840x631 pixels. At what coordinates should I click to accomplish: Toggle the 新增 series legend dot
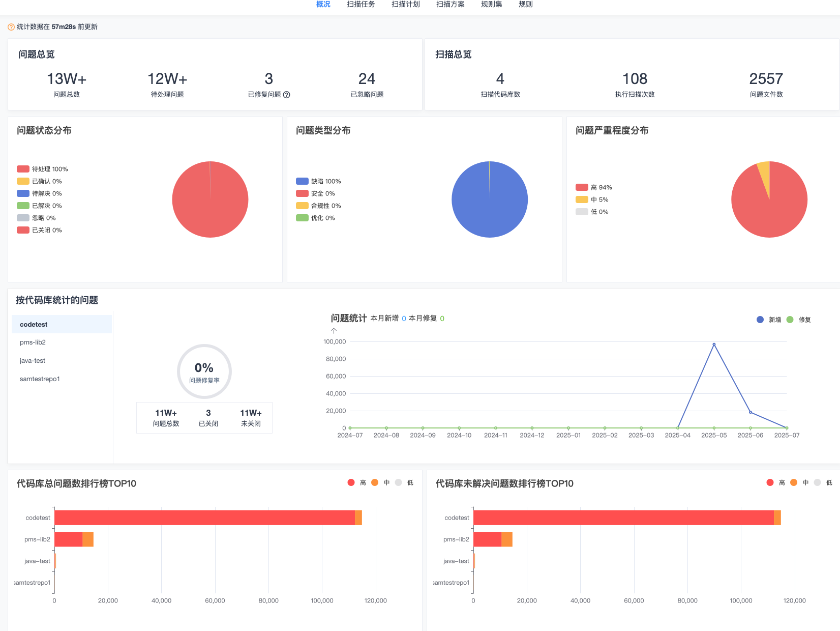[x=760, y=320]
